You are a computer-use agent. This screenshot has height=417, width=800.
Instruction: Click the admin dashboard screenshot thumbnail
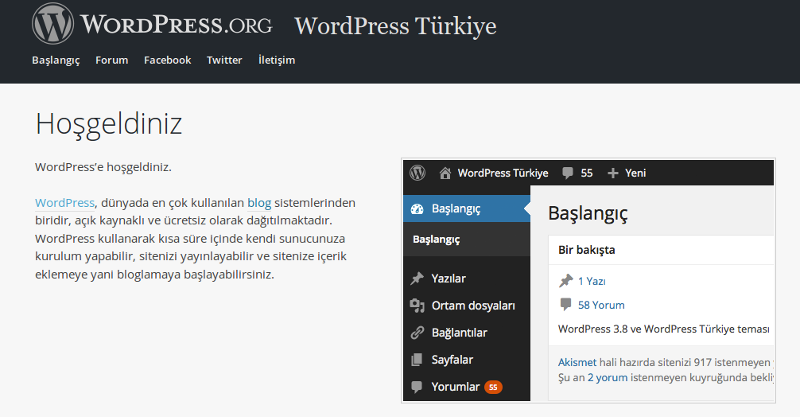[588, 280]
